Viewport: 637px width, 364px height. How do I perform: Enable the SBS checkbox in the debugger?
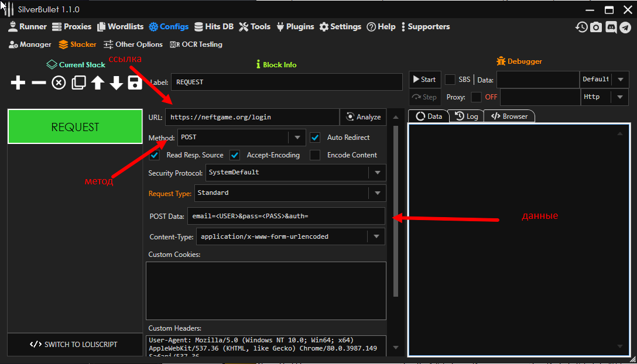[x=450, y=80]
